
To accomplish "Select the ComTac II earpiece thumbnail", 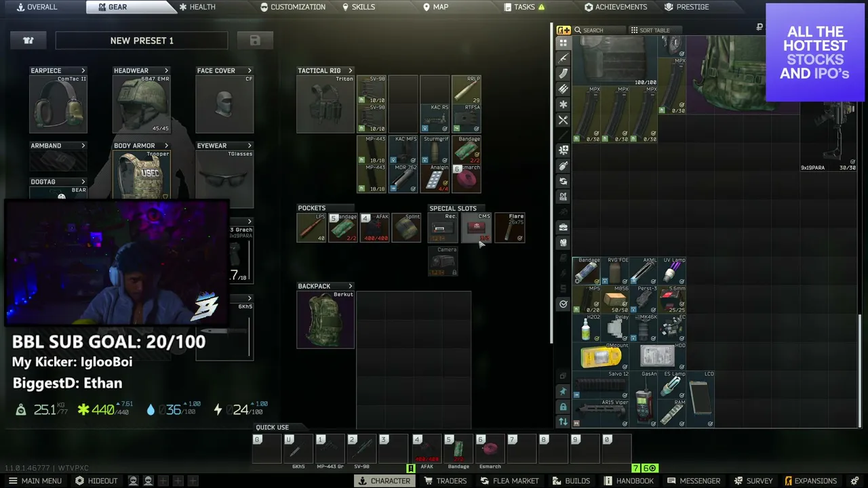I will 58,104.
